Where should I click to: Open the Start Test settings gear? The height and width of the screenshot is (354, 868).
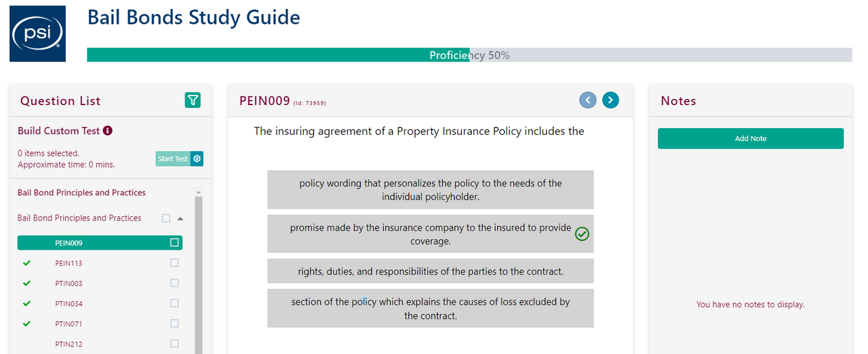197,159
